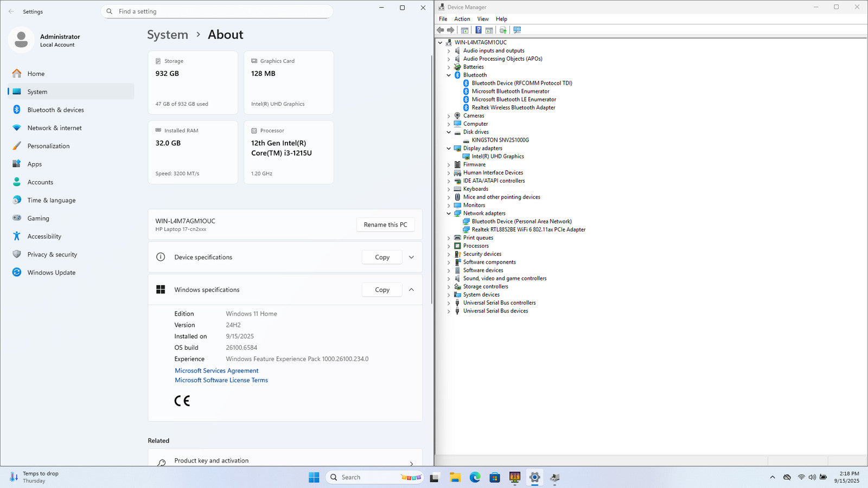Image resolution: width=868 pixels, height=488 pixels.
Task: Collapse the Network adapters tree node
Action: click(x=449, y=214)
